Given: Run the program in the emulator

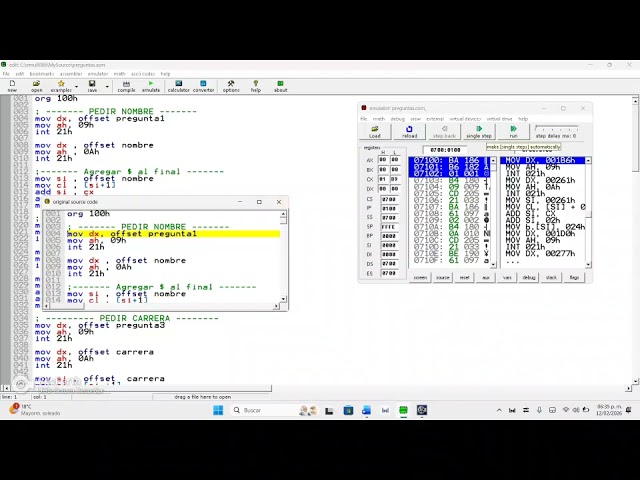Looking at the screenshot, I should [x=513, y=131].
